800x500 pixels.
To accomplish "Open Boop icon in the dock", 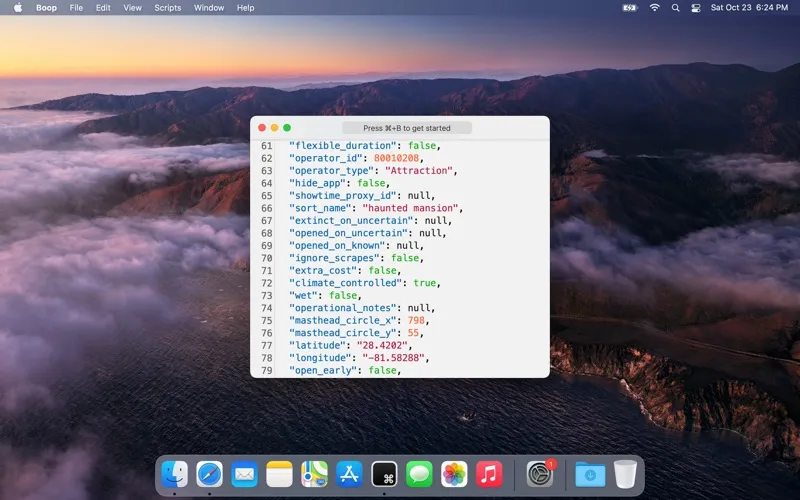I will click(384, 474).
